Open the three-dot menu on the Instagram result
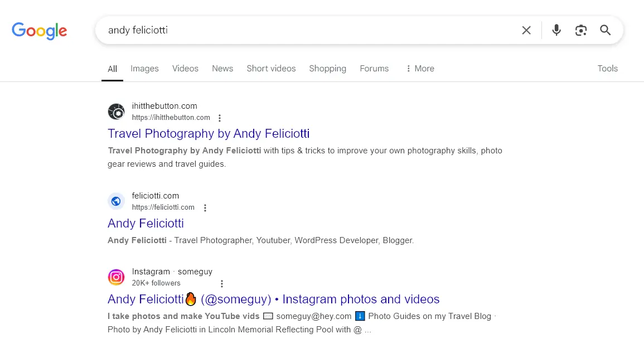644x353 pixels. 222,283
